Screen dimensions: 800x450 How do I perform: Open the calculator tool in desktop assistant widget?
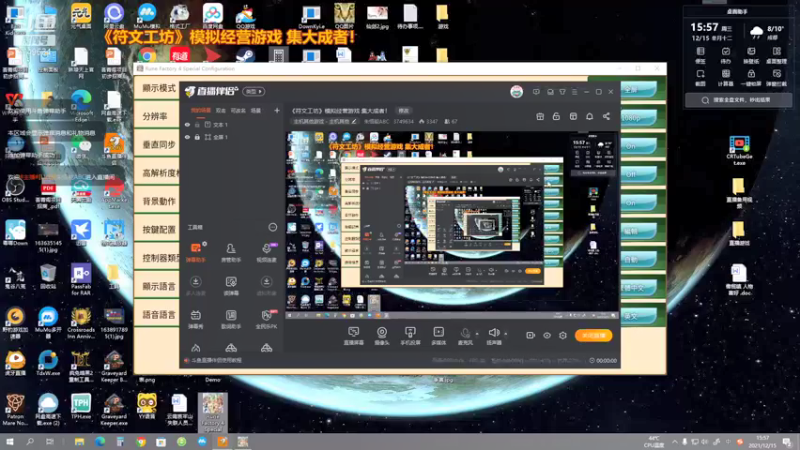(x=726, y=77)
